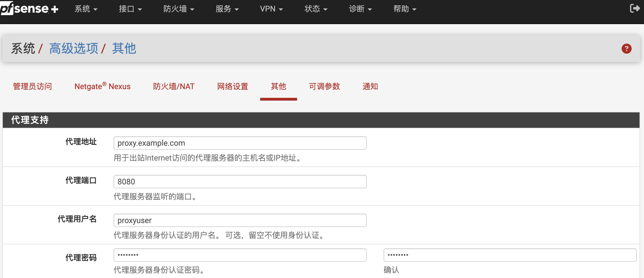The image size is (644, 278).
Task: Focus the 代理地址 input field
Action: tap(240, 143)
